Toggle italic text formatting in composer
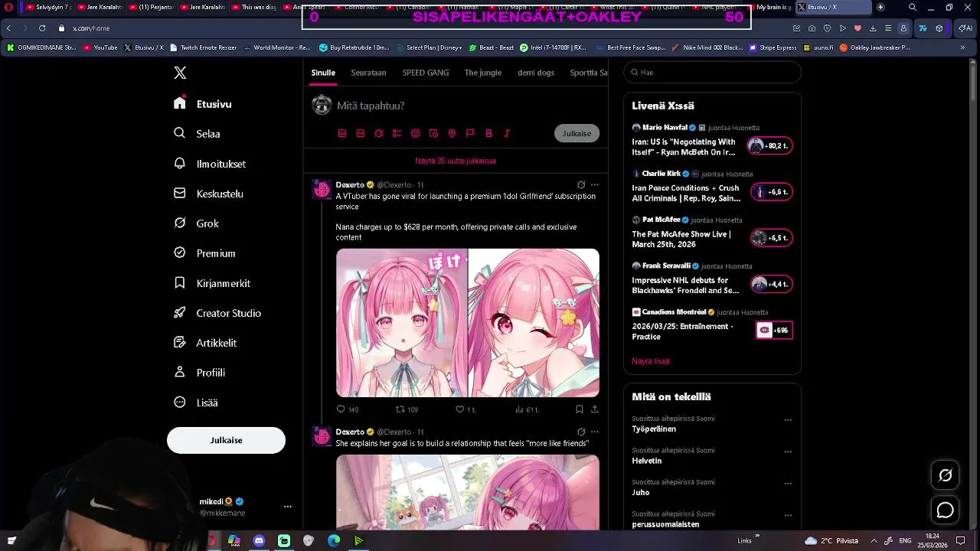This screenshot has height=551, width=980. click(507, 133)
